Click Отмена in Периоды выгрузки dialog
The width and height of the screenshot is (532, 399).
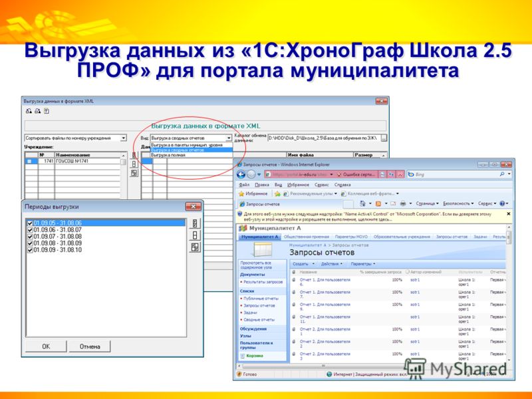click(90, 346)
